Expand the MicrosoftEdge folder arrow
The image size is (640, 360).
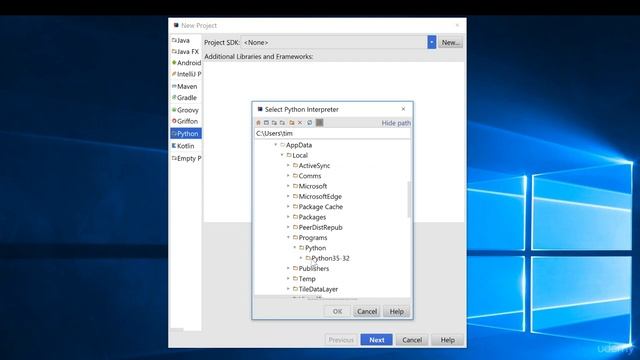(x=288, y=196)
